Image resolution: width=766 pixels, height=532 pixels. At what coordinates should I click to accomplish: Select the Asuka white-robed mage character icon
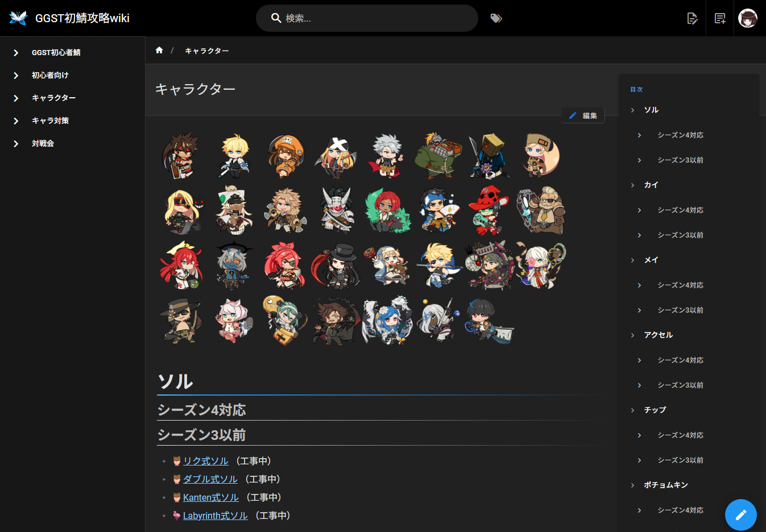[x=540, y=265]
